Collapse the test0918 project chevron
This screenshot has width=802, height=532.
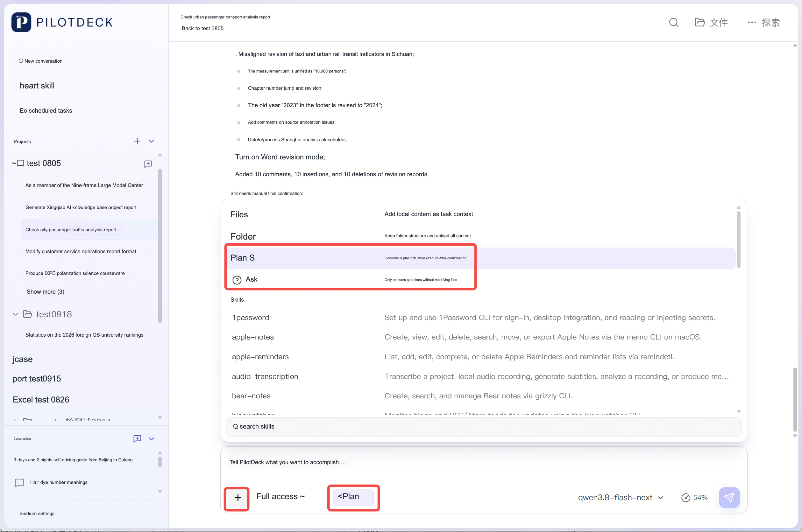15,314
